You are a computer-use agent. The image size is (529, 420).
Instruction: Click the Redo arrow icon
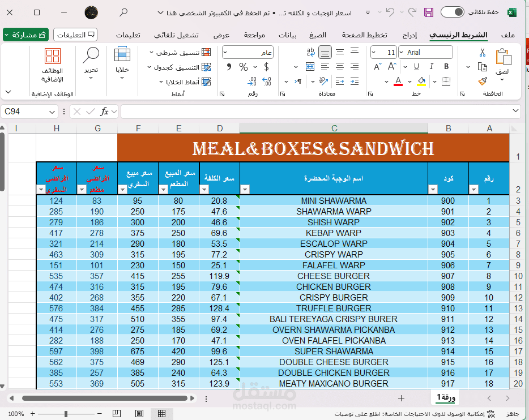[x=412, y=12]
